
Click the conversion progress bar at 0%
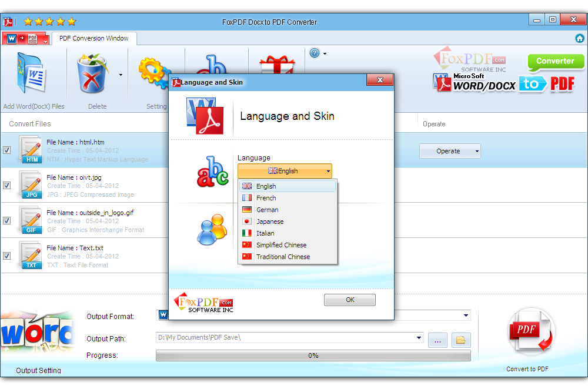pos(313,355)
